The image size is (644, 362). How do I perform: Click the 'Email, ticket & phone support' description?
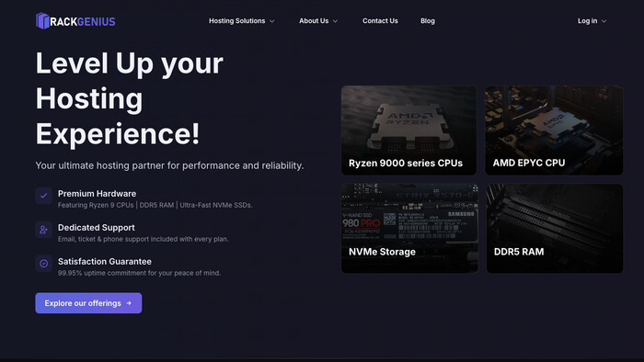click(x=143, y=239)
